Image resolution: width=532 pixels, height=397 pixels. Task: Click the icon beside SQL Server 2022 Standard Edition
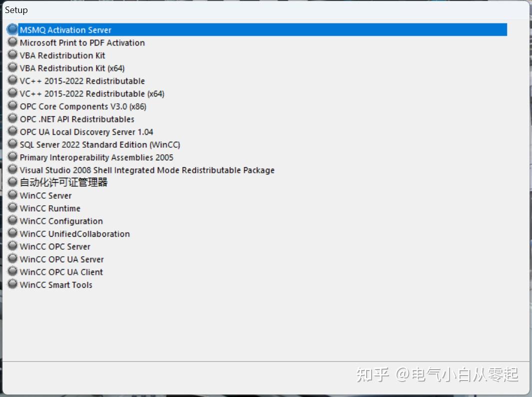[12, 144]
